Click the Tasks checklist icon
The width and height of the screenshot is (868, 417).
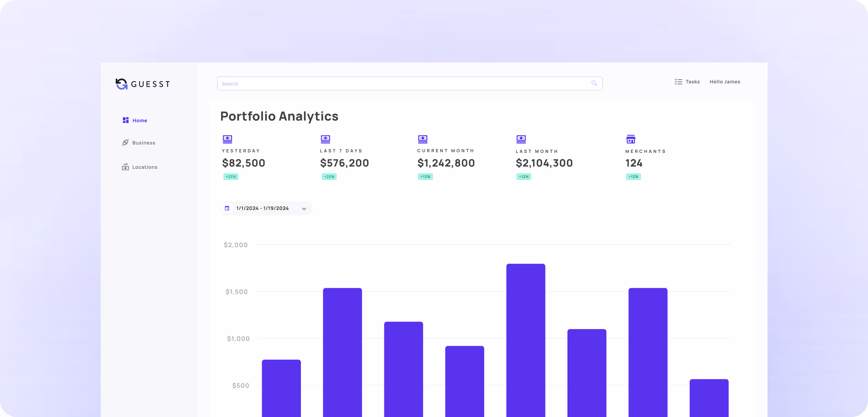pos(678,82)
